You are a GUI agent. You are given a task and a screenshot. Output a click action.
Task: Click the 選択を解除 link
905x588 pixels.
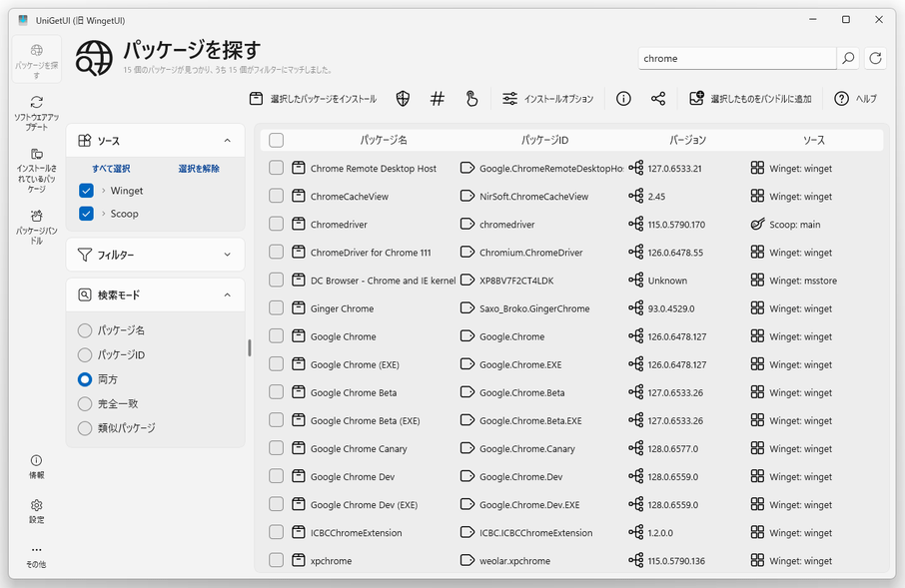(x=199, y=169)
